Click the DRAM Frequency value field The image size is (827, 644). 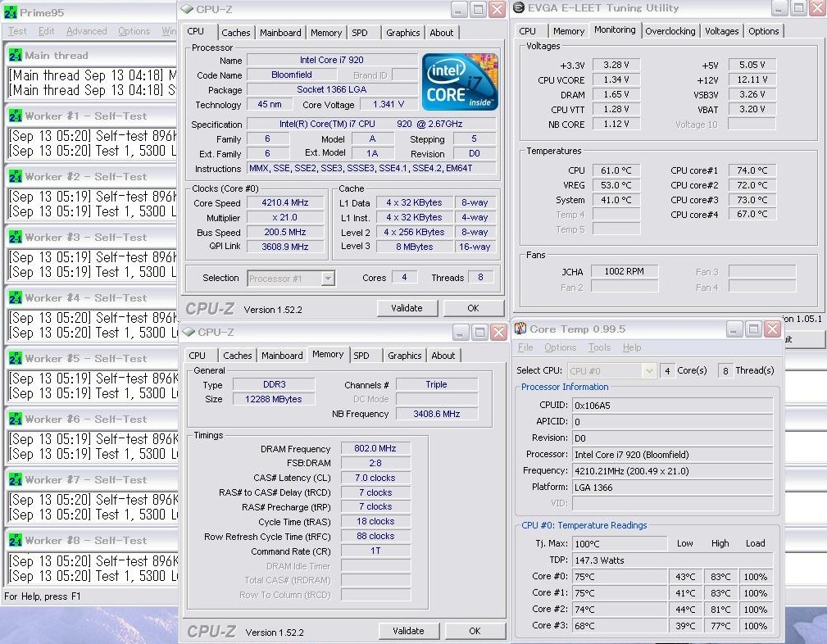point(375,448)
